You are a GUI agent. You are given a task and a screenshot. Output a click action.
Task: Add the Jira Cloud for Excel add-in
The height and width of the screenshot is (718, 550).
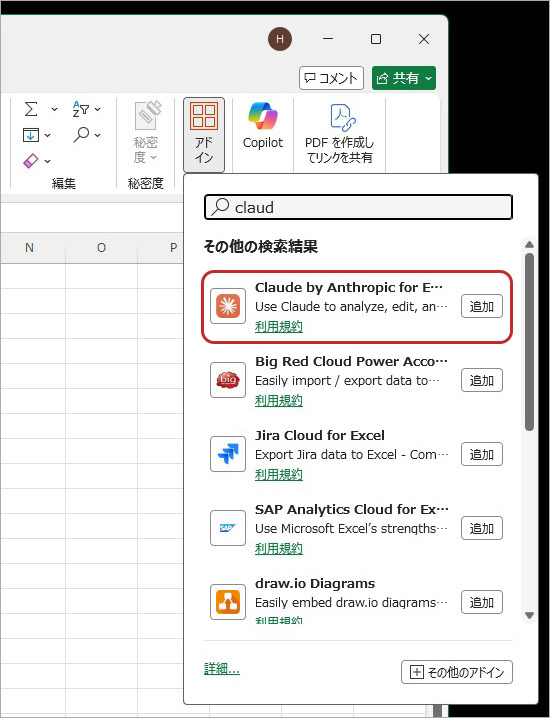click(x=482, y=455)
